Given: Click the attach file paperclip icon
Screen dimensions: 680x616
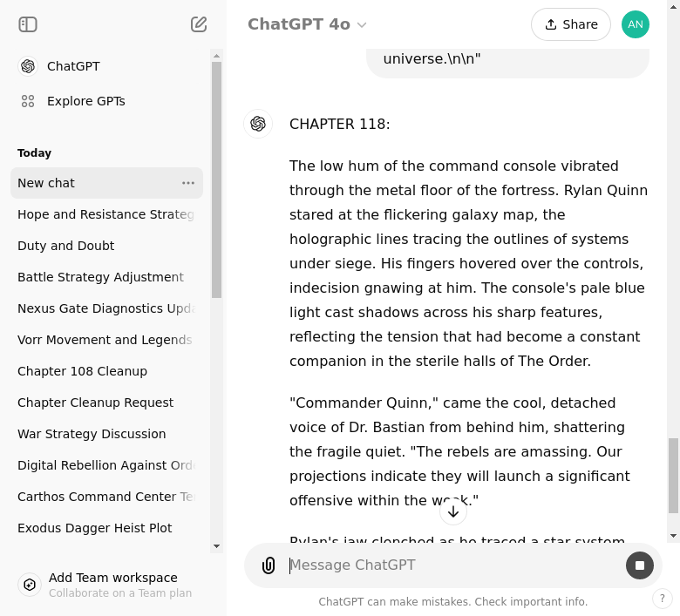Looking at the screenshot, I should [269, 565].
